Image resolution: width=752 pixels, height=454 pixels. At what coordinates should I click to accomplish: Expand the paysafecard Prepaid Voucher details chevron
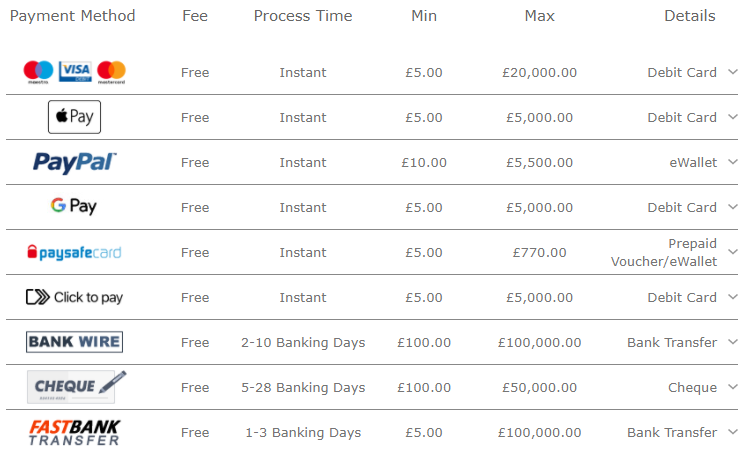pos(732,252)
